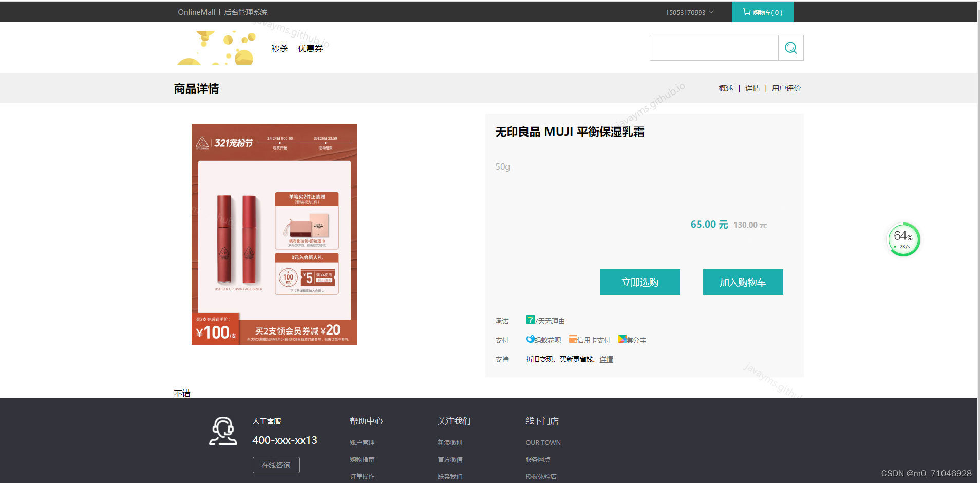Click the 7-day no-reason return icon
This screenshot has height=483, width=980.
(x=530, y=320)
